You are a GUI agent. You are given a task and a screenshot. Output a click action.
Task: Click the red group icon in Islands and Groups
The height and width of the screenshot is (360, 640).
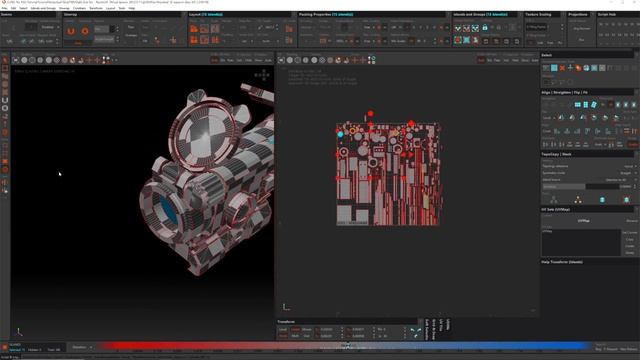(458, 40)
